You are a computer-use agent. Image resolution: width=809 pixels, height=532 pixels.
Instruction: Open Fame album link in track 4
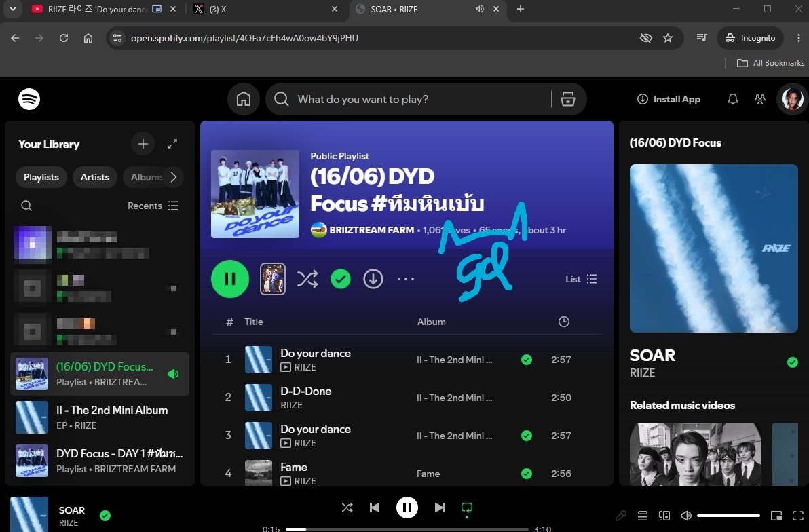pyautogui.click(x=428, y=474)
